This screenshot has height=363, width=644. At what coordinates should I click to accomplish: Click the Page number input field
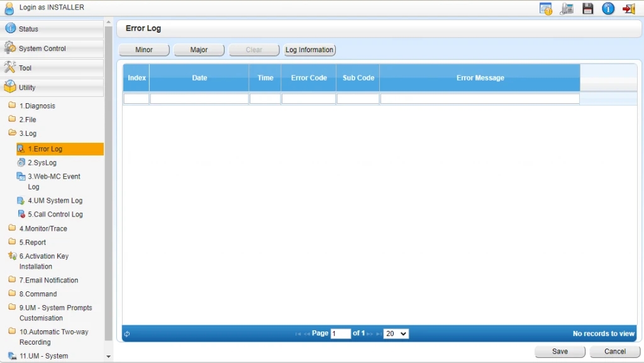(x=340, y=333)
